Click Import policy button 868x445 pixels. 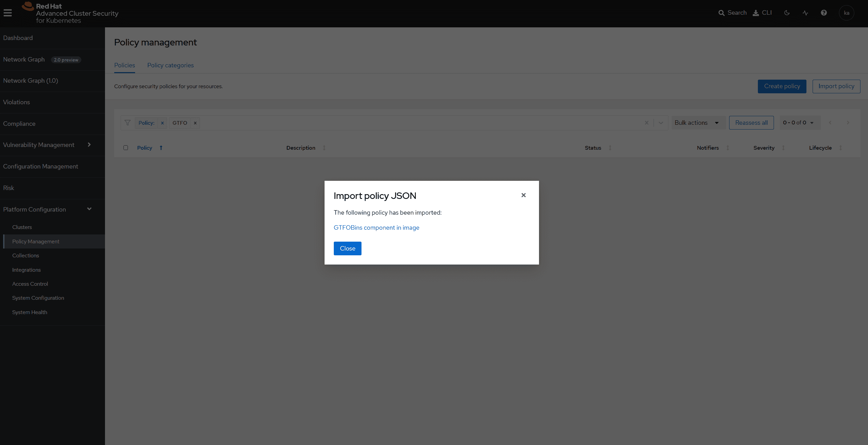click(x=836, y=86)
